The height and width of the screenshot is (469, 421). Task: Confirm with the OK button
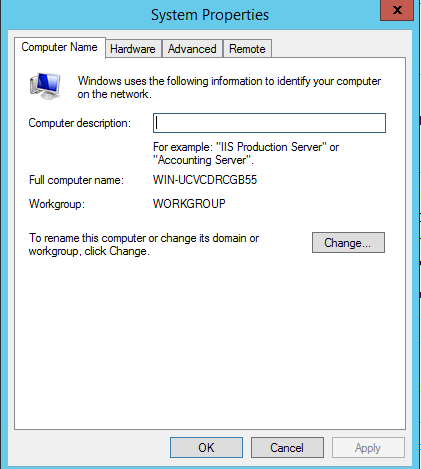coord(206,448)
